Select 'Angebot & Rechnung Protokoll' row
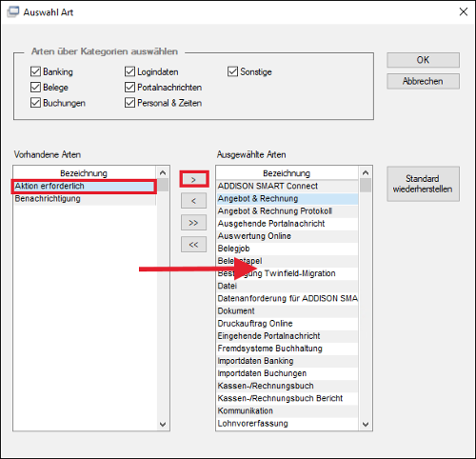Image resolution: width=476 pixels, height=459 pixels. 288,211
